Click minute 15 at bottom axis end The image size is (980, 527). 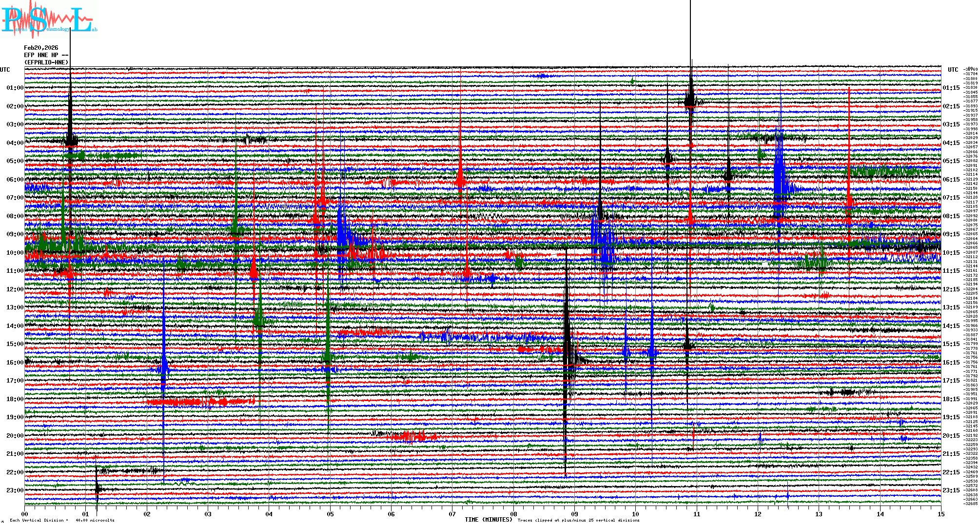941,514
